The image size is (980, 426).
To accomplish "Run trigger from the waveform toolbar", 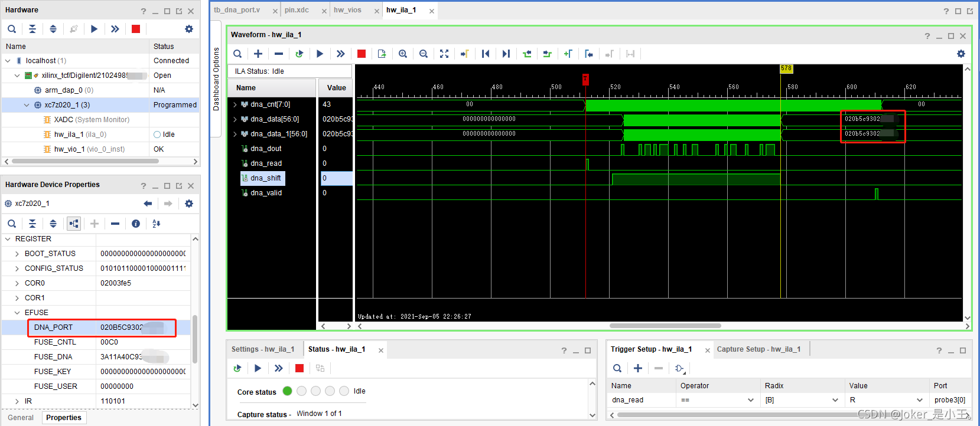I will click(x=320, y=54).
